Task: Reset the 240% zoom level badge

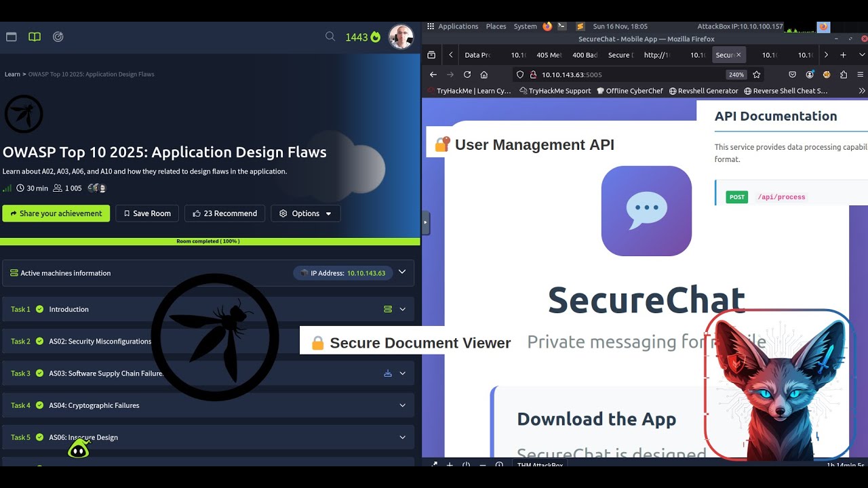Action: [736, 75]
